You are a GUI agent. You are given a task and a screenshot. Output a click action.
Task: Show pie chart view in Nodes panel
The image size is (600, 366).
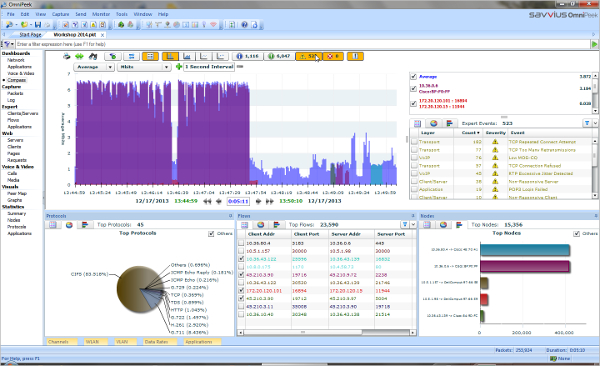[x=443, y=225]
